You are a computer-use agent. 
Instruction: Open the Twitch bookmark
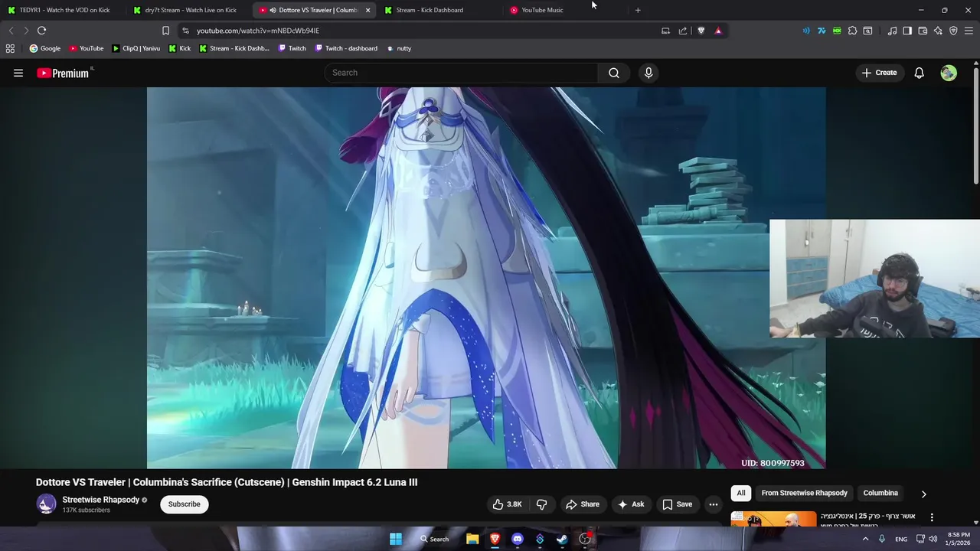point(292,48)
